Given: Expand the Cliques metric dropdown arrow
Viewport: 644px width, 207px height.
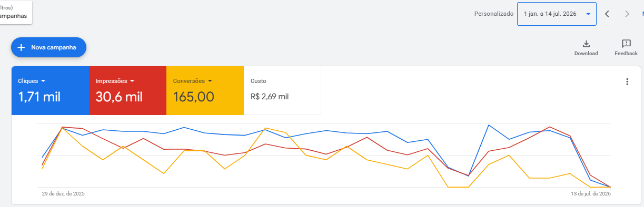Looking at the screenshot, I should (43, 81).
